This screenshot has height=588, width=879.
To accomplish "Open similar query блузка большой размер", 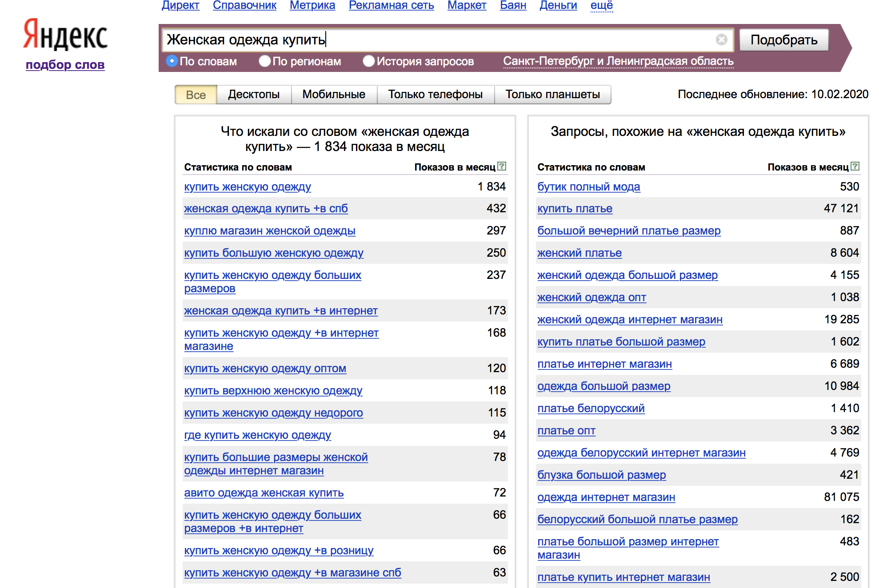I will point(602,475).
